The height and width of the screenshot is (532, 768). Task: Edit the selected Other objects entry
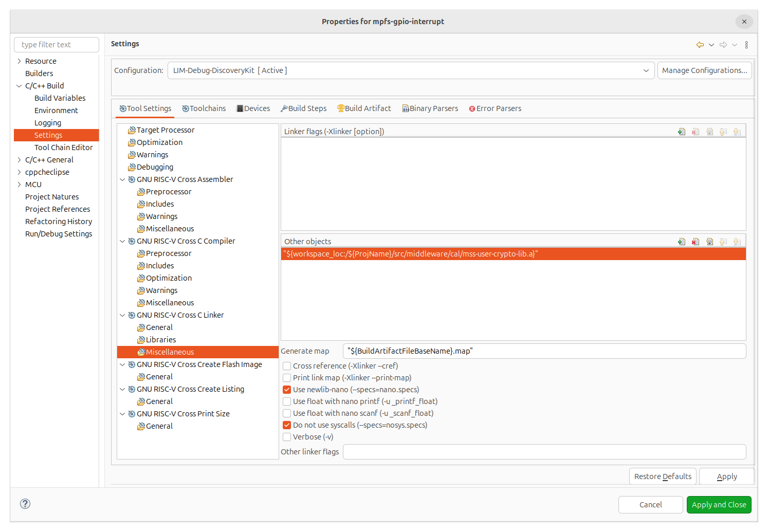(x=709, y=242)
